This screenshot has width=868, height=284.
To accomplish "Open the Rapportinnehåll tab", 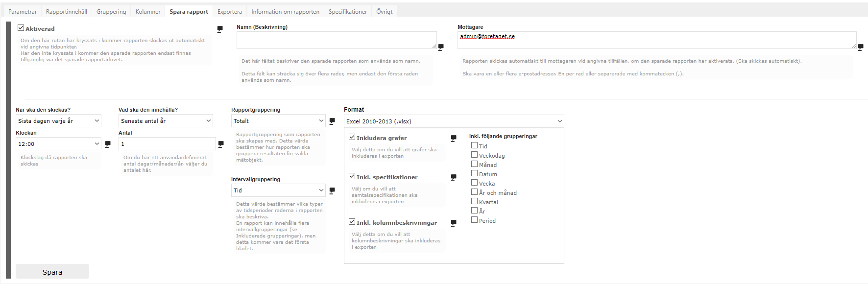I will 67,12.
